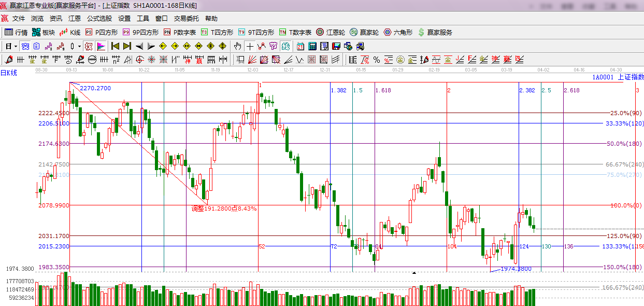Click the 2270.2700 high price label
Viewport: 644px width, 306px height.
pos(95,88)
